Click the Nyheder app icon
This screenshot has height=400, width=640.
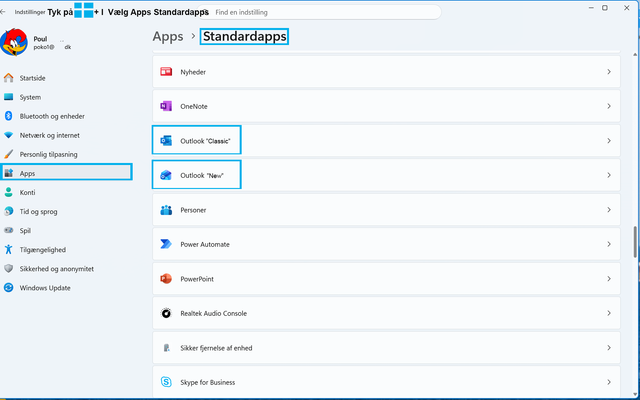tap(166, 72)
